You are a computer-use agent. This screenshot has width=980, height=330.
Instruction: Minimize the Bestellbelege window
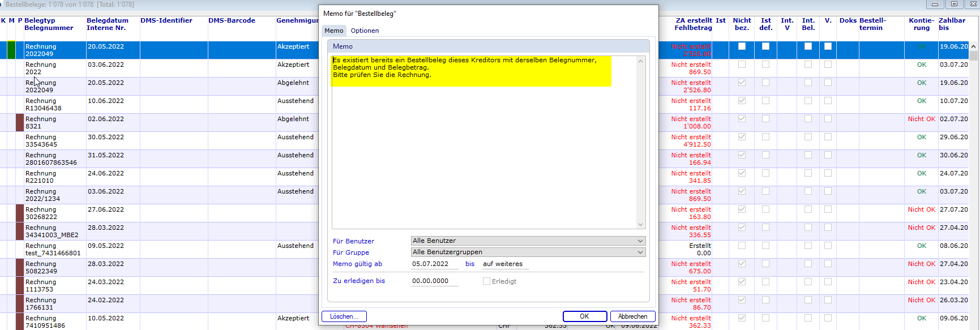tap(935, 4)
